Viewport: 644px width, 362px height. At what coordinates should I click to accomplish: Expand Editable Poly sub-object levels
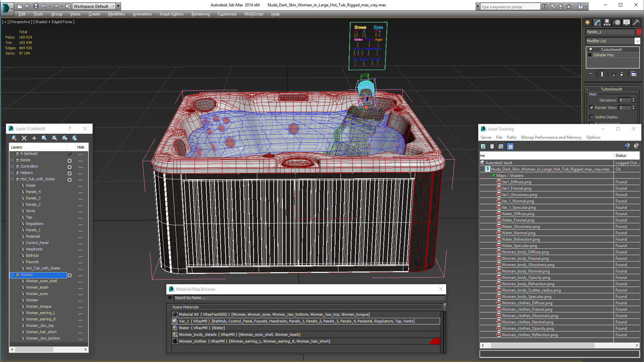[590, 55]
